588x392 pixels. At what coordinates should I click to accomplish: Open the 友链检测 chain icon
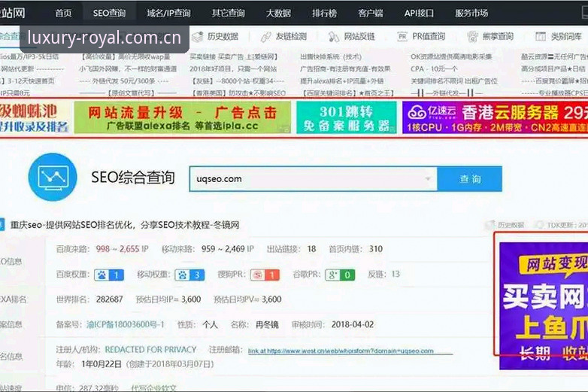[x=266, y=37]
